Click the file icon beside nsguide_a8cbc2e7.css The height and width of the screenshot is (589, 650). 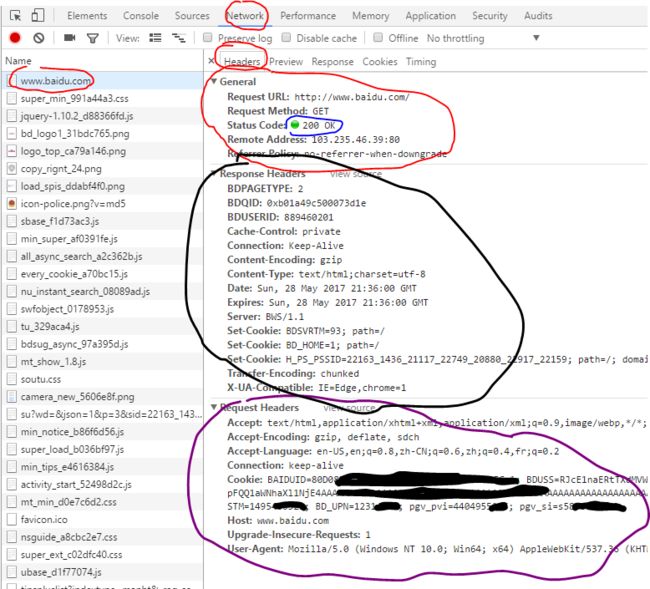click(12, 537)
